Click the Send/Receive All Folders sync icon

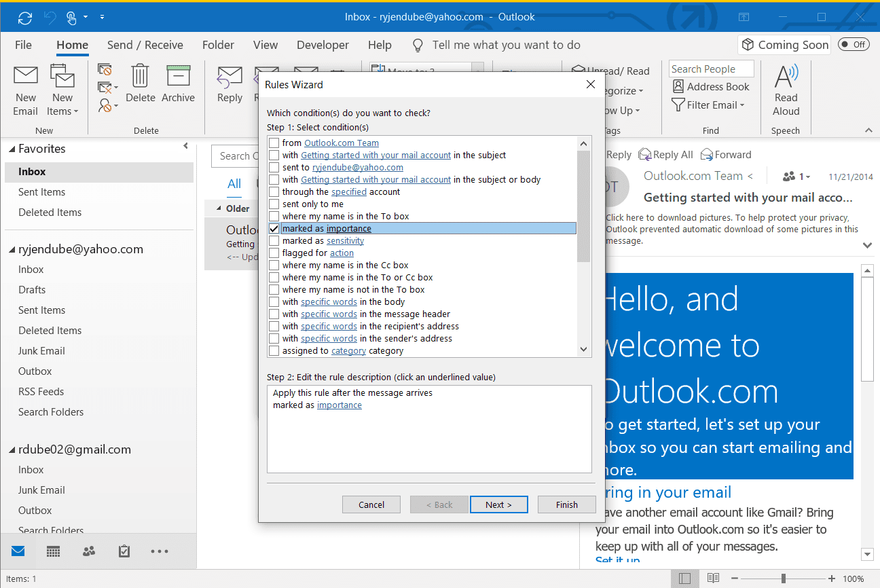25,17
